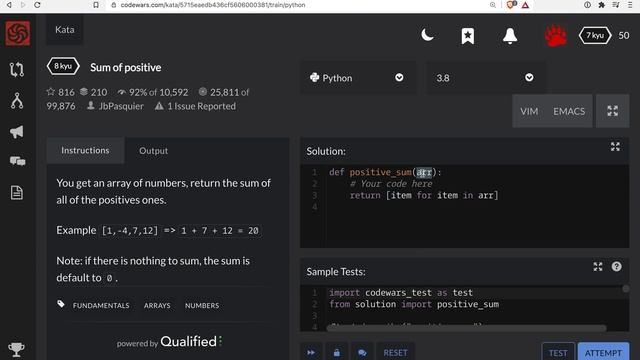
Task: Open the Brave shields lion icon
Action: point(511,5)
